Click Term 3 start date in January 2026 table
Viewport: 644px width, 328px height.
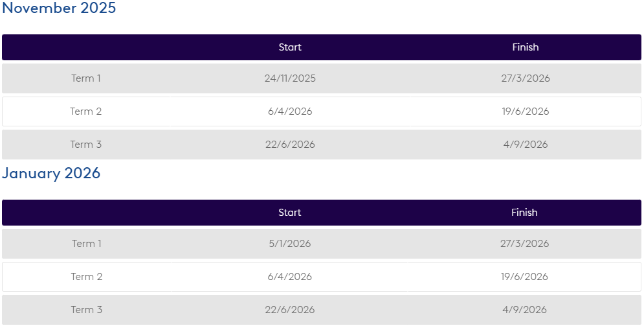[290, 310]
